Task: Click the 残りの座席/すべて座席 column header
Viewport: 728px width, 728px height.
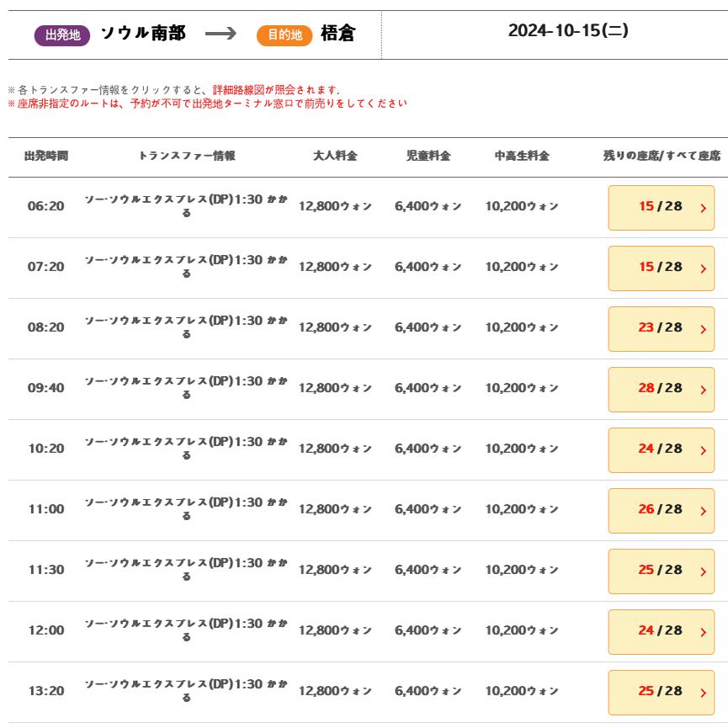Action: tap(662, 157)
